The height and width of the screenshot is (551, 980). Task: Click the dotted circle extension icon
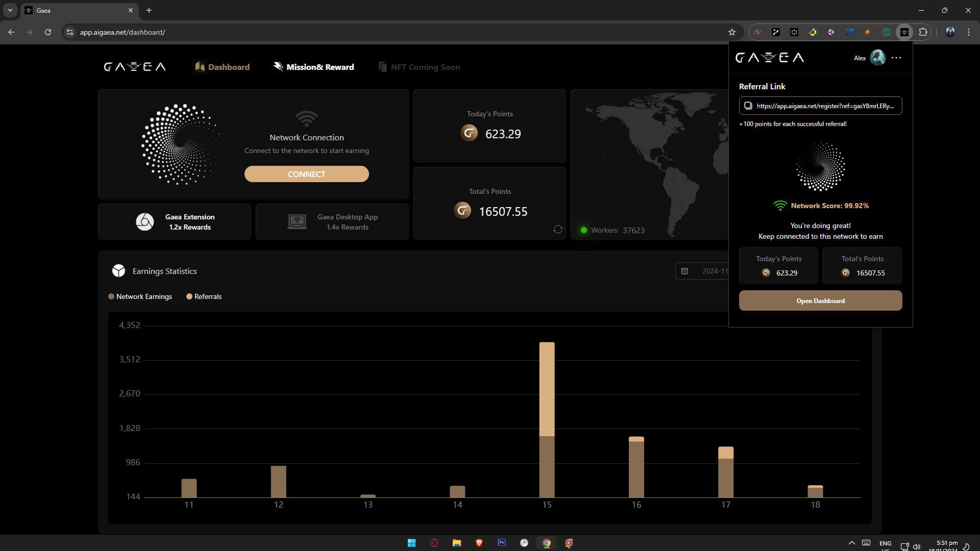pos(794,32)
